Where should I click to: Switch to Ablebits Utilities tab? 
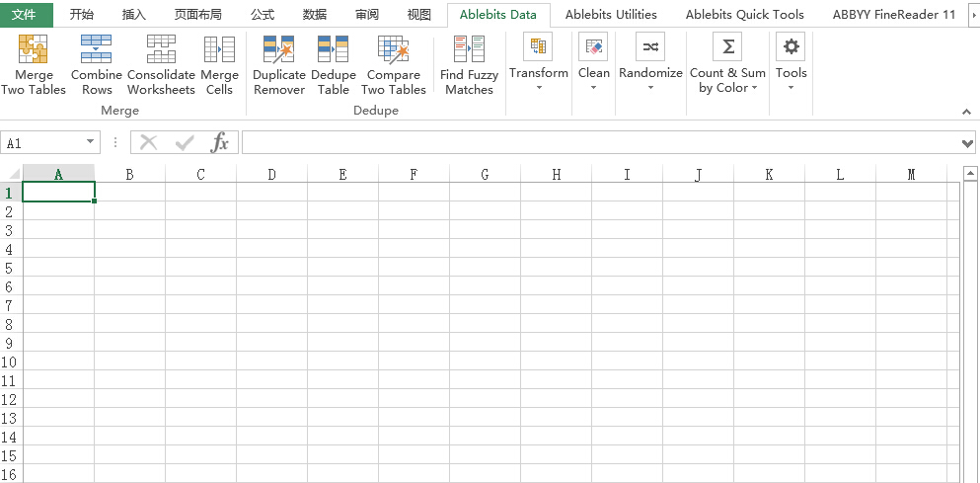pyautogui.click(x=611, y=15)
